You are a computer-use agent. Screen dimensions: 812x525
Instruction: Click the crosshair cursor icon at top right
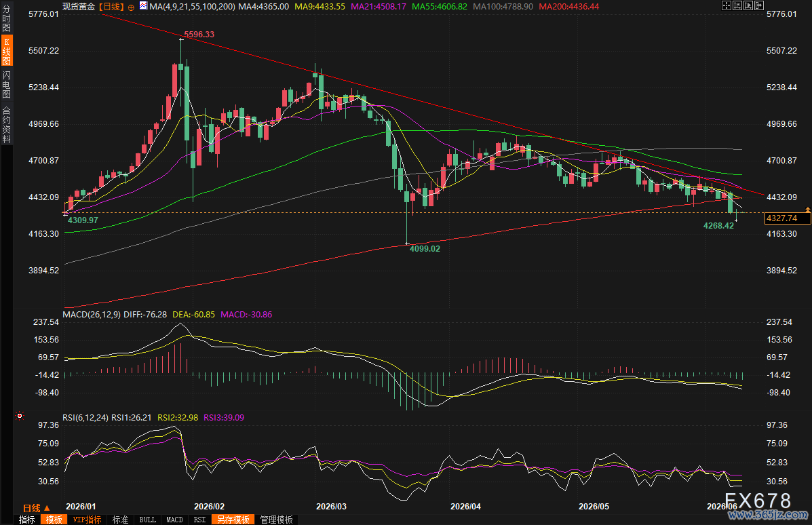[x=726, y=5]
